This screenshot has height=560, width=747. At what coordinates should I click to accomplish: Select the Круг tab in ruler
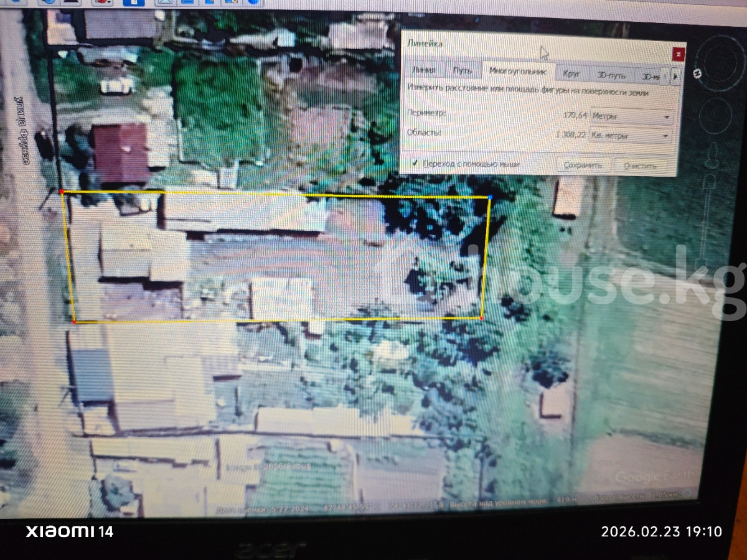(x=571, y=73)
